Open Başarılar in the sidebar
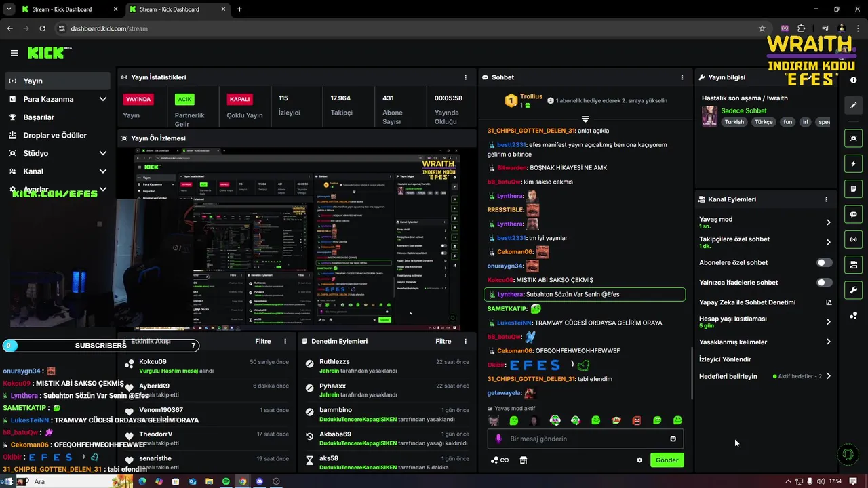 coord(57,117)
